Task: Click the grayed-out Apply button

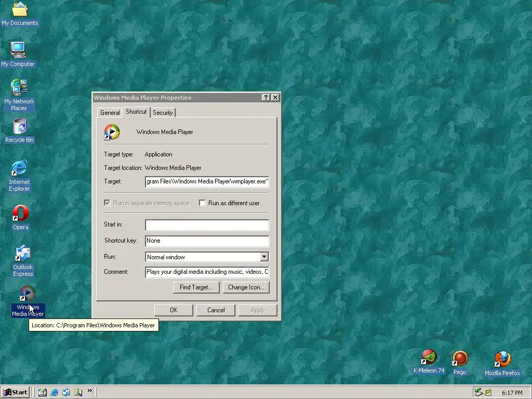Action: (258, 310)
